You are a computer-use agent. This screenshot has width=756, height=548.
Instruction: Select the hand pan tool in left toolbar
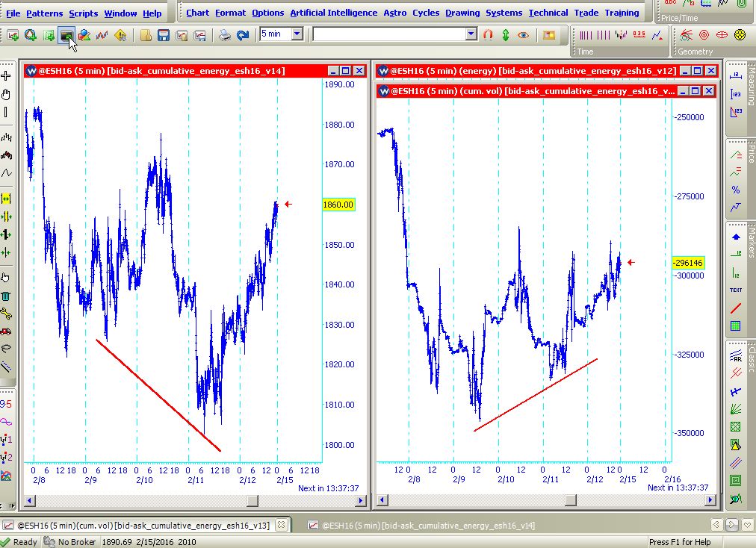(x=6, y=95)
